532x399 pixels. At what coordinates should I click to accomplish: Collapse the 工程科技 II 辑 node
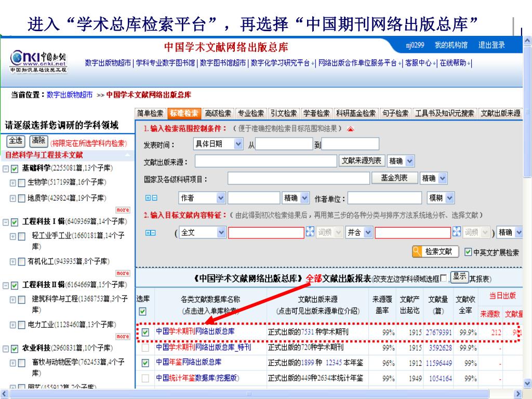[6, 286]
